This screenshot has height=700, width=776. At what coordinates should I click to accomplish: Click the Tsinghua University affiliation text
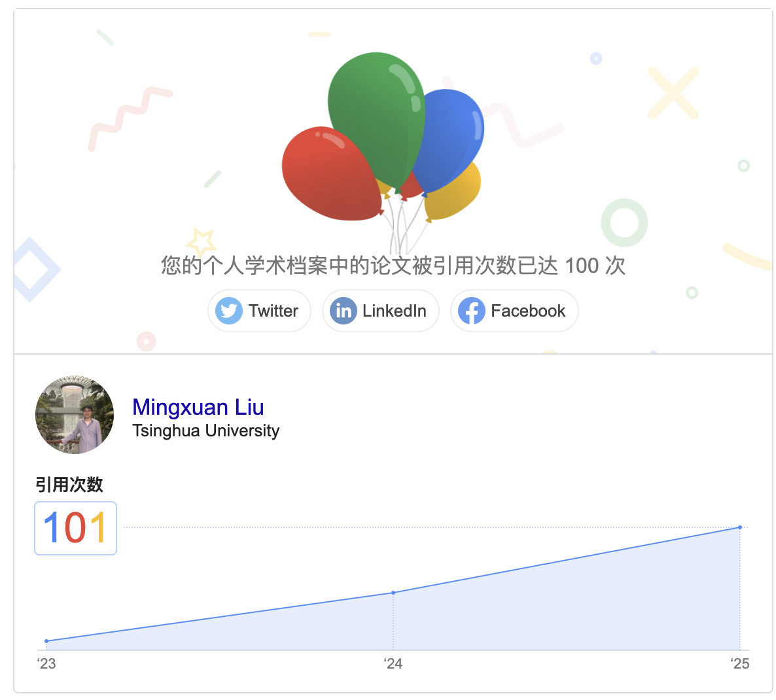click(206, 430)
